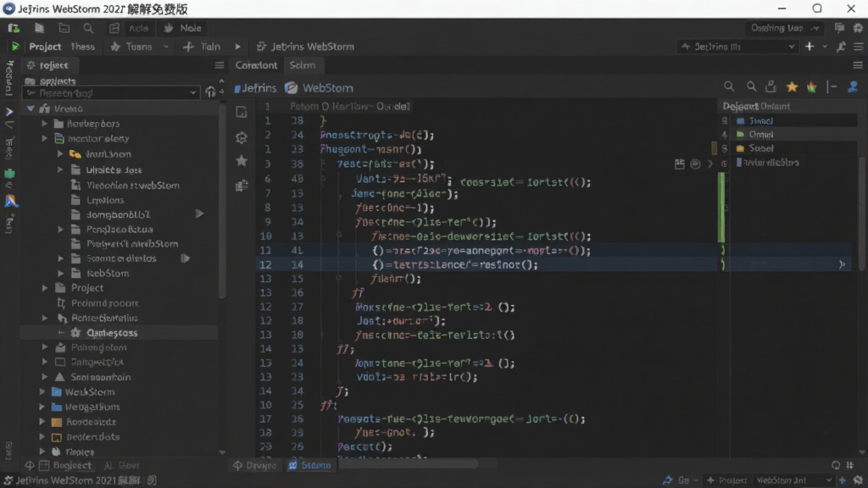The image size is (868, 488).
Task: Click the puzzle-piece icon in the editor gutter
Action: (x=242, y=186)
